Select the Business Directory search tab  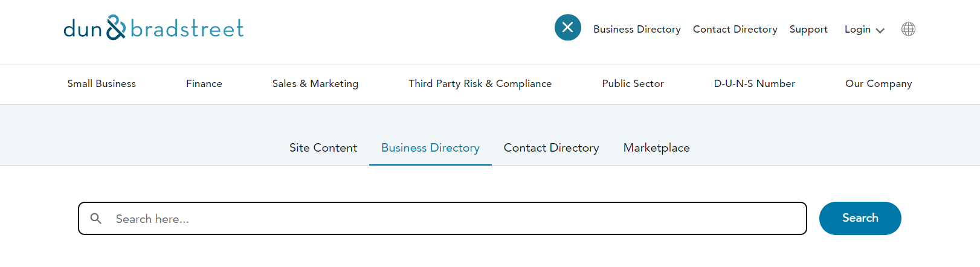pyautogui.click(x=430, y=147)
